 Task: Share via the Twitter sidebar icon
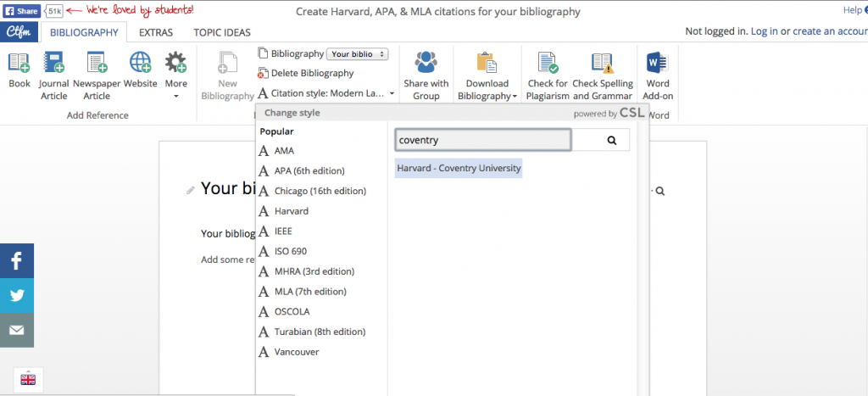(x=17, y=295)
